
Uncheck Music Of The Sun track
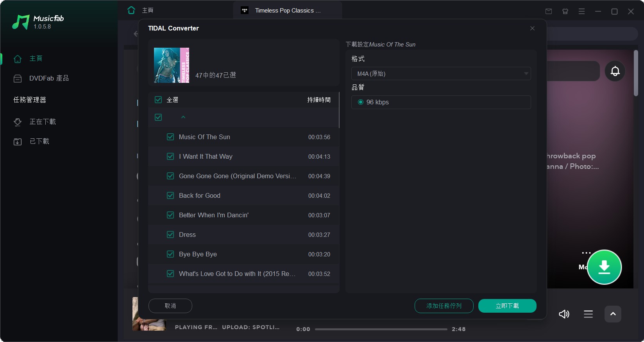tap(170, 137)
